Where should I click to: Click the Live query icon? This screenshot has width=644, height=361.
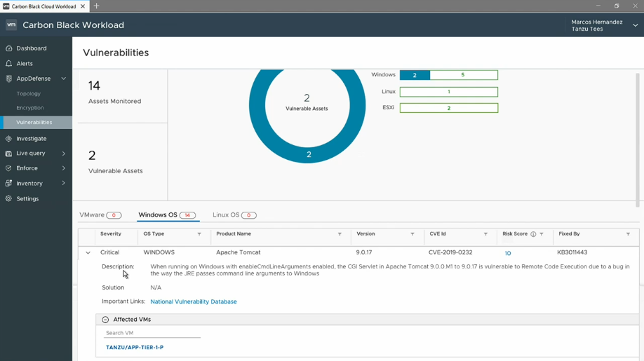pyautogui.click(x=8, y=154)
